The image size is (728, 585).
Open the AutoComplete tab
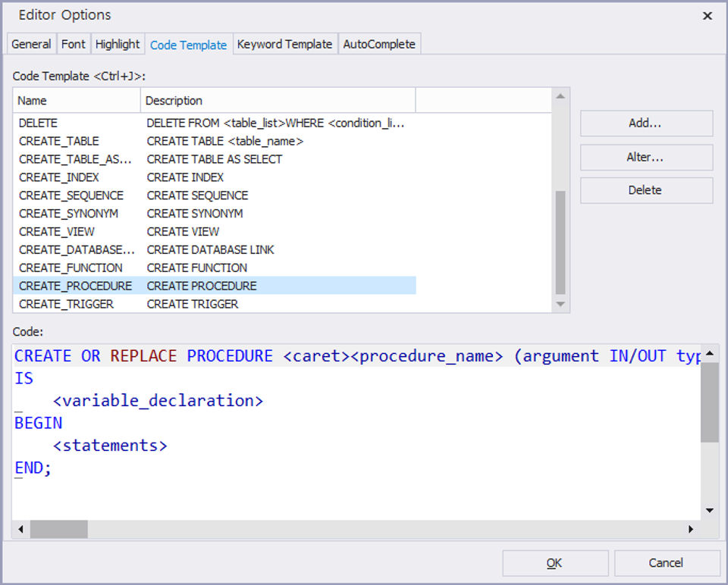[x=379, y=44]
